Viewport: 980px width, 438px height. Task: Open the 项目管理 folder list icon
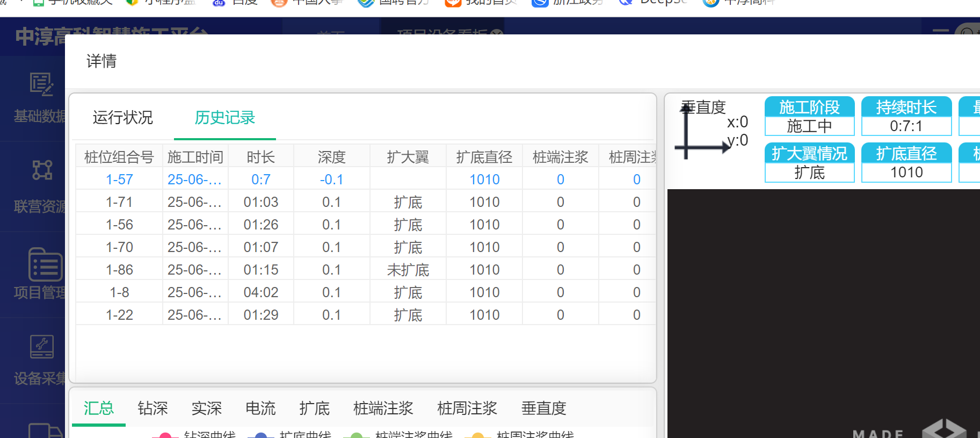pyautogui.click(x=45, y=264)
